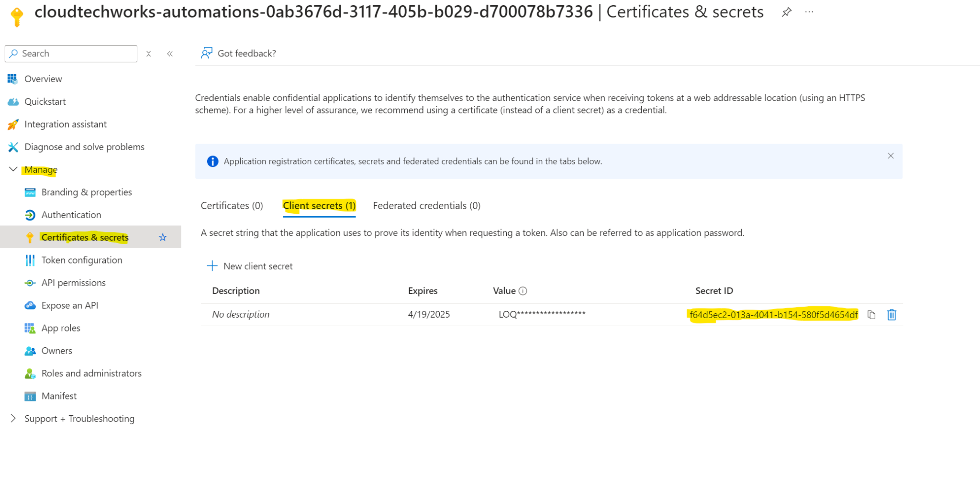Pin this page using the pin icon

coord(786,12)
